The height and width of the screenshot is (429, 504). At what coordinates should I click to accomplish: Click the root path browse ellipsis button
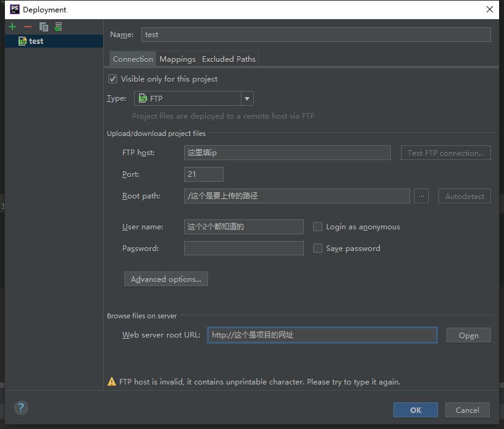pos(421,196)
